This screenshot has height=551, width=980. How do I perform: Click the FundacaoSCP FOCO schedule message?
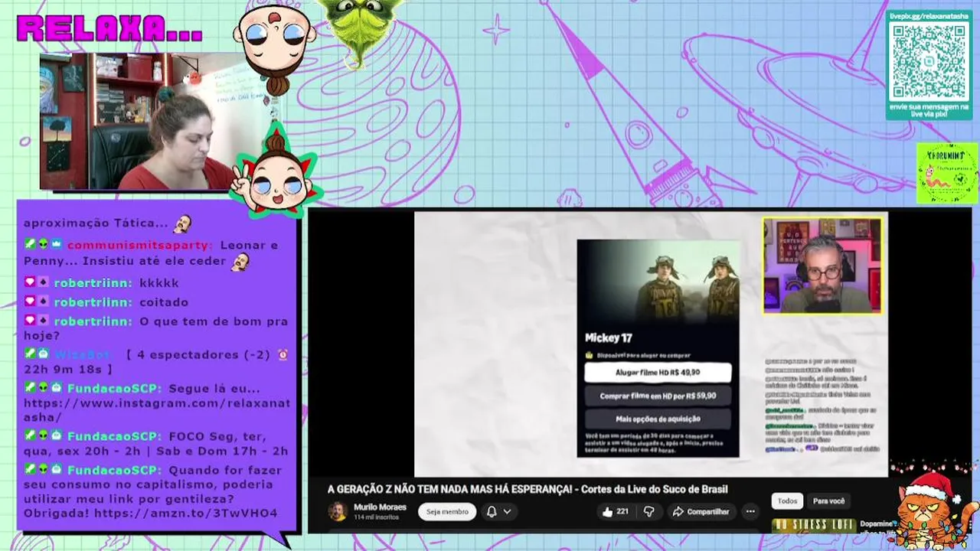[x=156, y=444]
